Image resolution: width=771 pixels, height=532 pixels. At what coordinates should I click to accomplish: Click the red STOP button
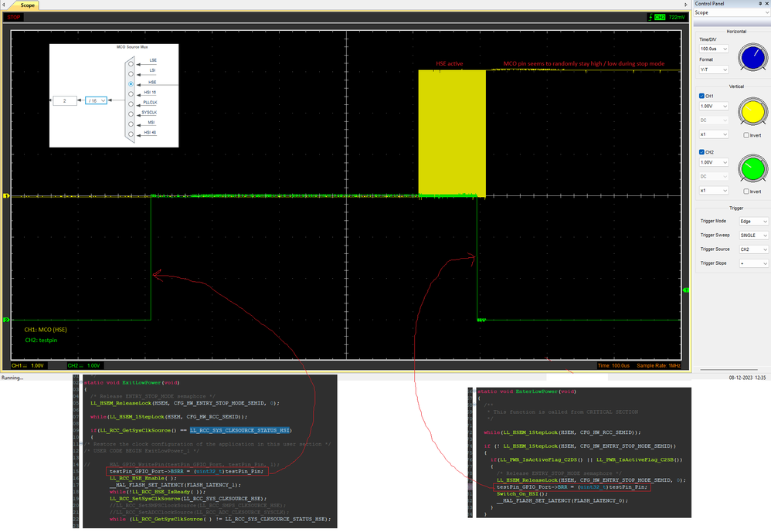point(14,17)
